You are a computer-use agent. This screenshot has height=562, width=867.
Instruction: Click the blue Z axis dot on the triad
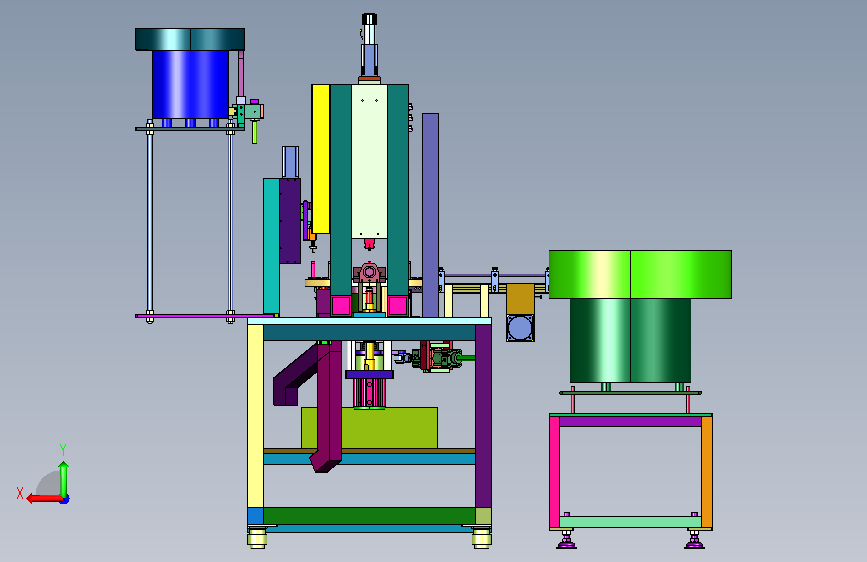click(x=65, y=500)
